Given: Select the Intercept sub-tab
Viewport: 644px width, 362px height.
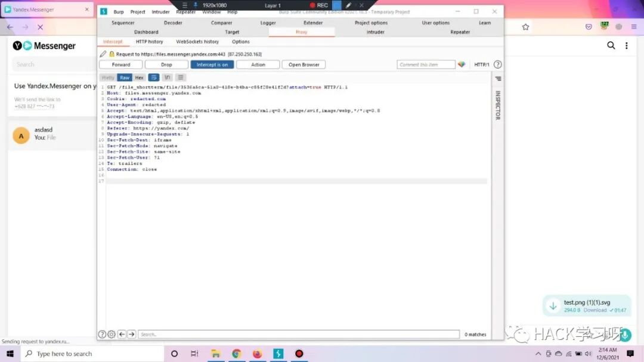Looking at the screenshot, I should [113, 42].
